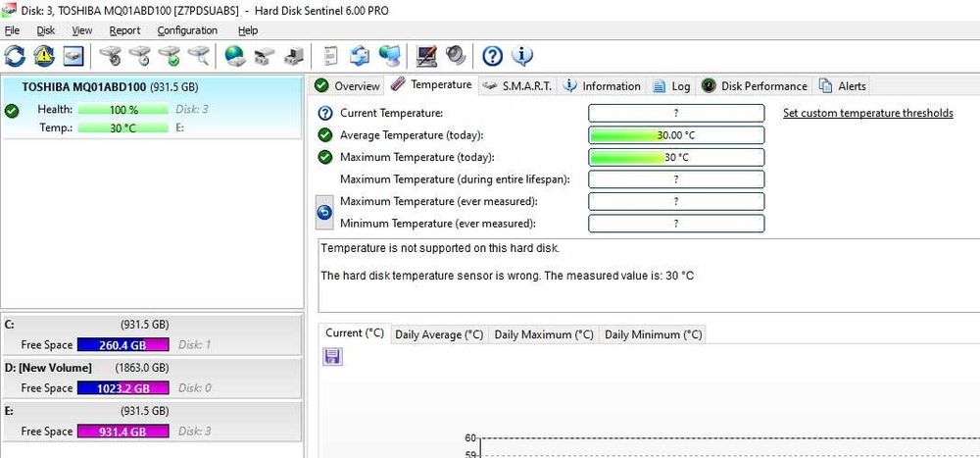Click the stacked disk drives toolbar icon
This screenshot has width=980, height=458.
(x=265, y=56)
